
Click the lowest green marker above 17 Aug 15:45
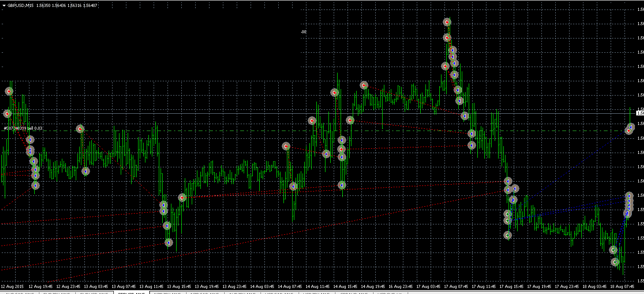(508, 235)
